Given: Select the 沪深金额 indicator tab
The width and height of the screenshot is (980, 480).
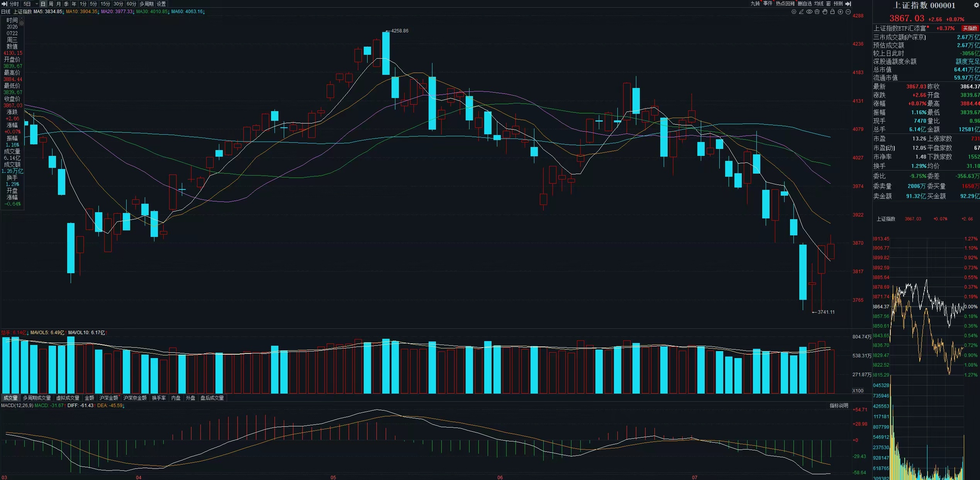Looking at the screenshot, I should 109,398.
